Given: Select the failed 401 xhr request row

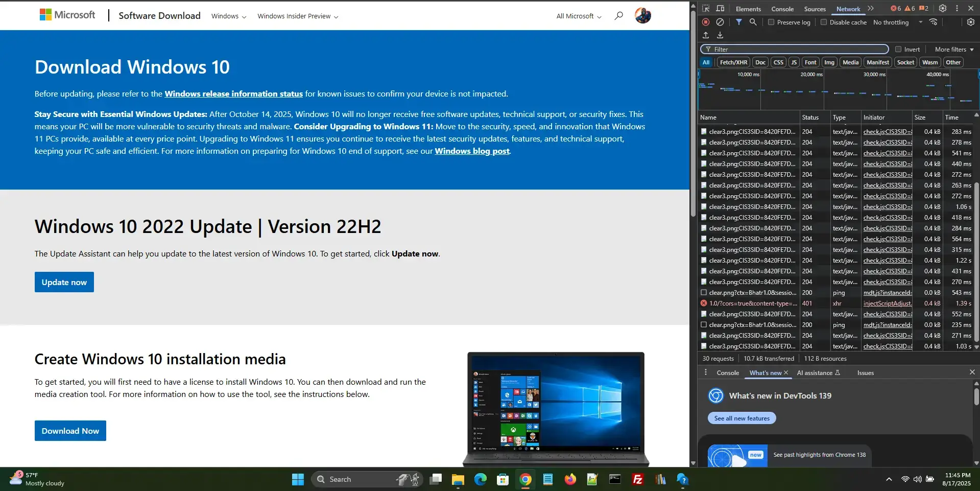Looking at the screenshot, I should tap(836, 303).
